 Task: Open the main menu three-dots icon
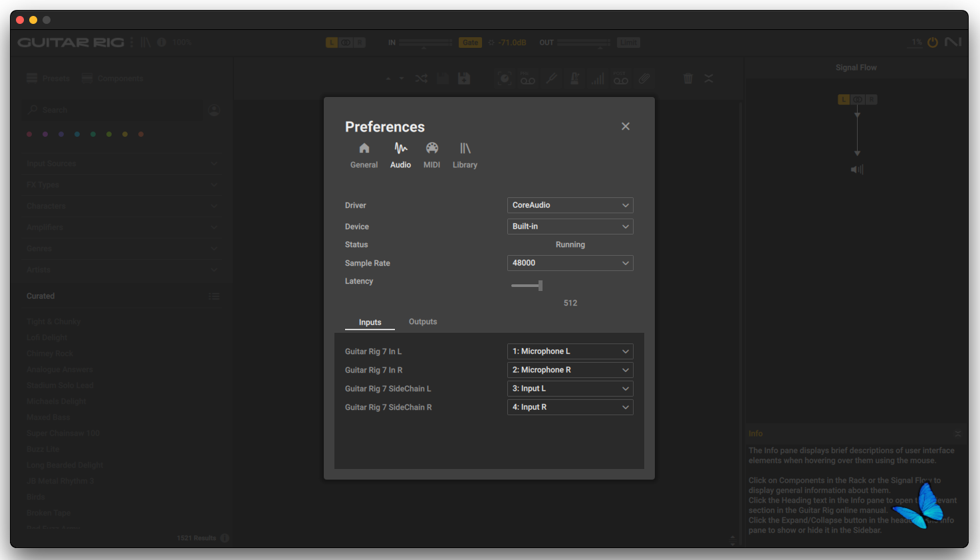pos(132,43)
